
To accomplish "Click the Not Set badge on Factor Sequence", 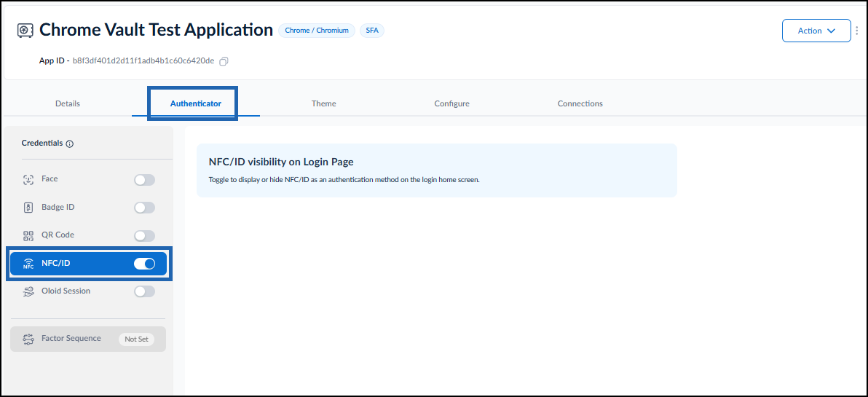I will 136,339.
